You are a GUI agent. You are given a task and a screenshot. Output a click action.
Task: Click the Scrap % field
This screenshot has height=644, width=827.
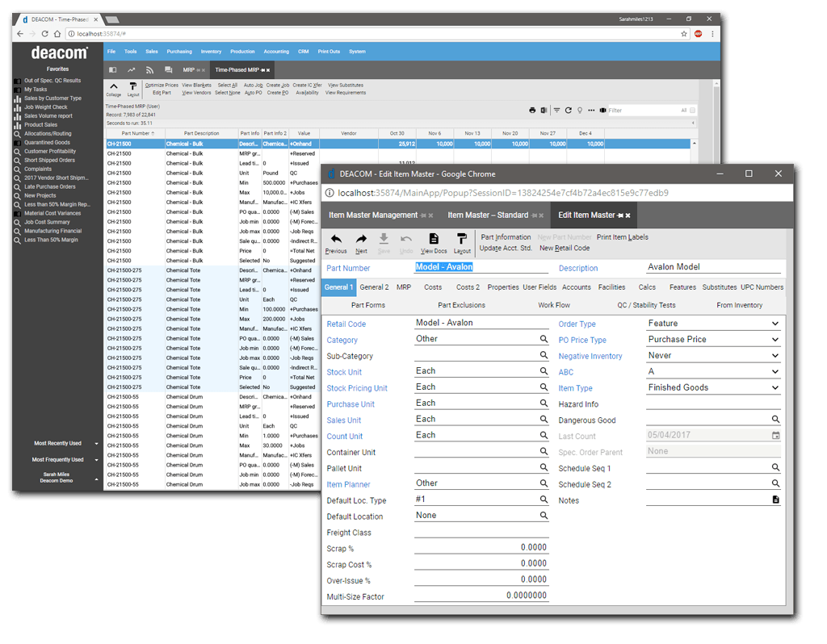pos(481,547)
